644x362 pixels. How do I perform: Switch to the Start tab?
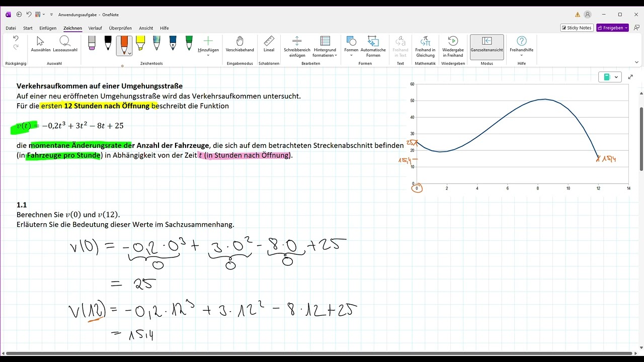click(x=28, y=28)
